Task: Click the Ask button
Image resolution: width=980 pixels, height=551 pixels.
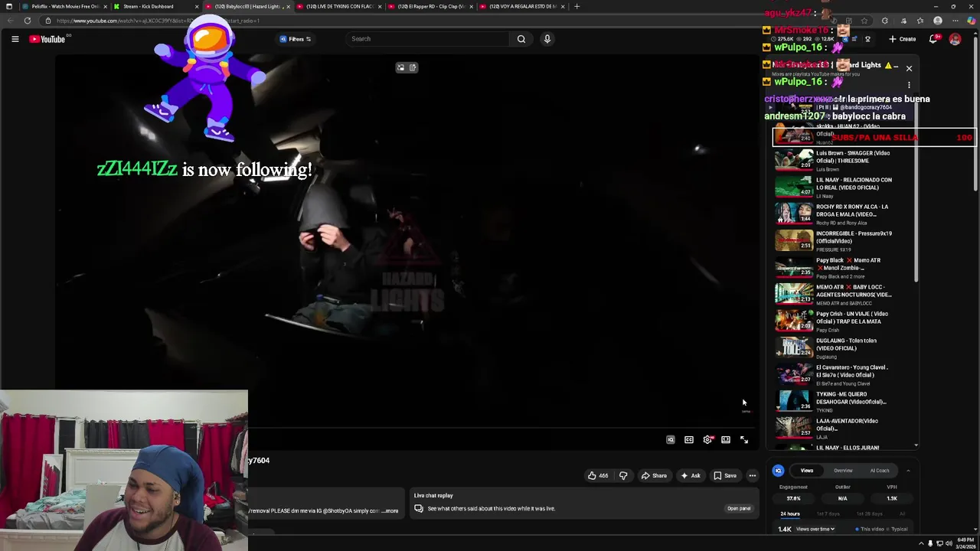Action: 690,476
